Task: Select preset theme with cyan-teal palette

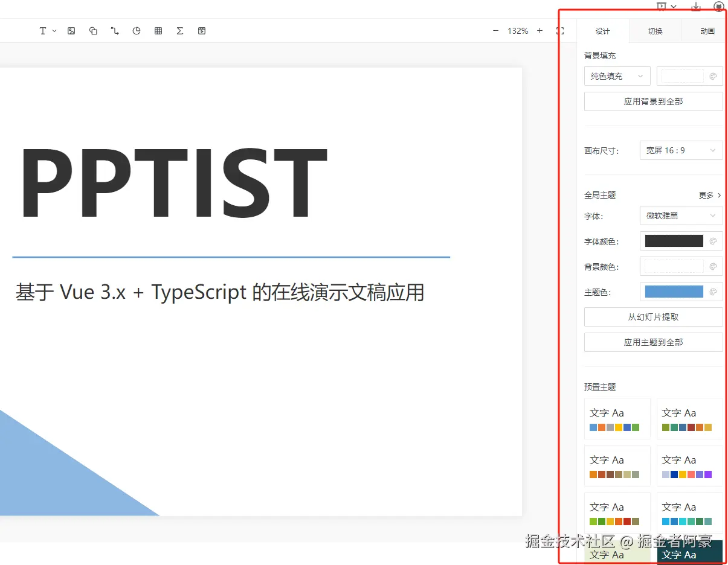Action: (690, 512)
